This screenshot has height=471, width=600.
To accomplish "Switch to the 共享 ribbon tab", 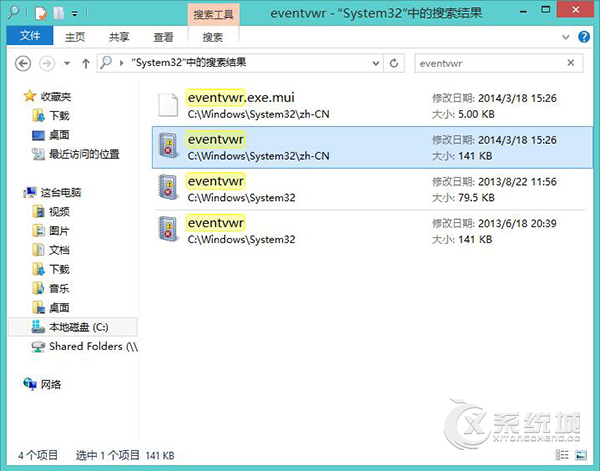I will point(119,37).
